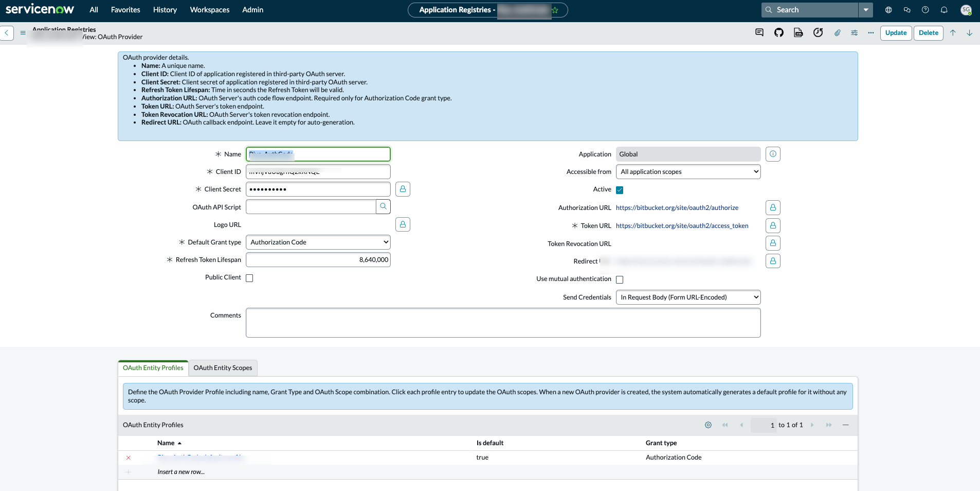This screenshot has height=491, width=980.
Task: Open the Send Credentials dropdown
Action: [x=688, y=297]
